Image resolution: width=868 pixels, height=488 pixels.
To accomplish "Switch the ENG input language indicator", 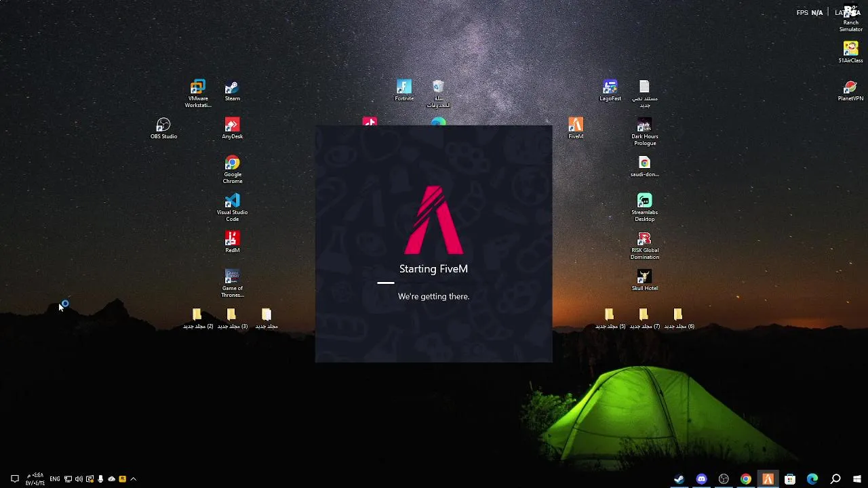I will [55, 479].
